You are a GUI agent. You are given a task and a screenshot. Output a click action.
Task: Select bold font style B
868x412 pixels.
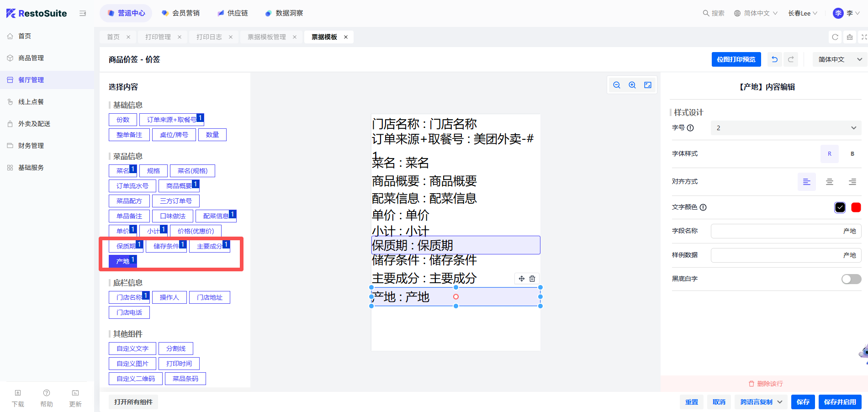[x=852, y=154]
